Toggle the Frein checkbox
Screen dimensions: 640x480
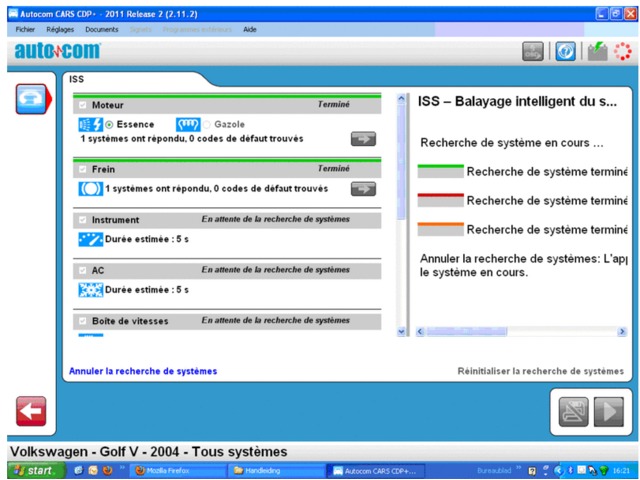[83, 169]
